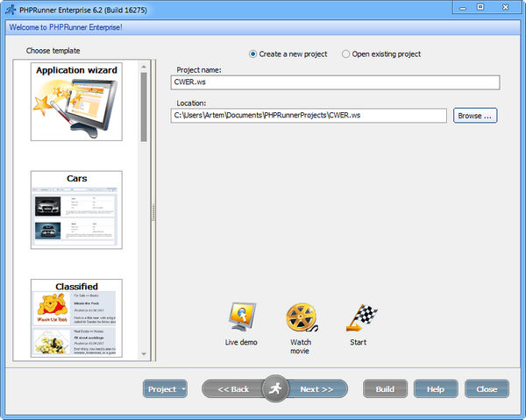
Task: Click the Build button
Action: coord(385,389)
